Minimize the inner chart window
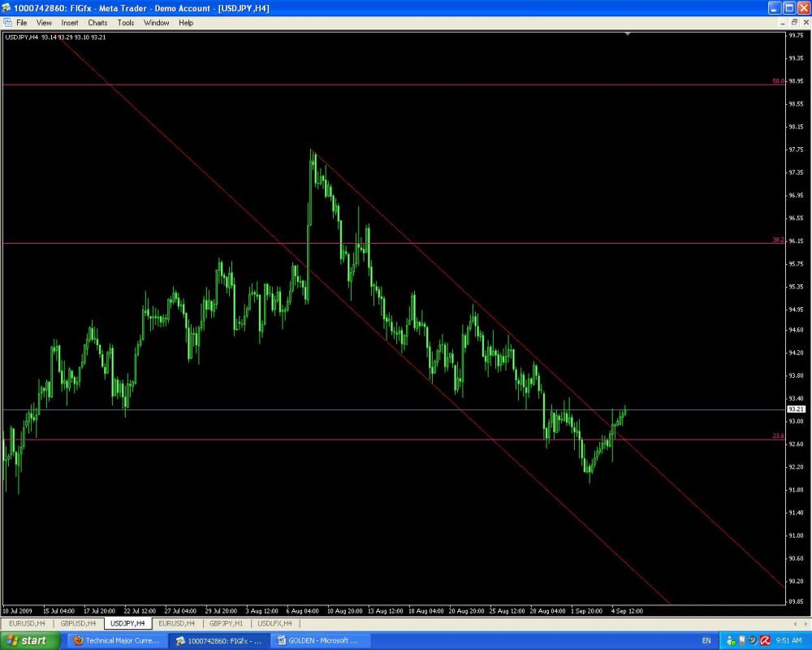Image resolution: width=812 pixels, height=650 pixels. click(783, 23)
